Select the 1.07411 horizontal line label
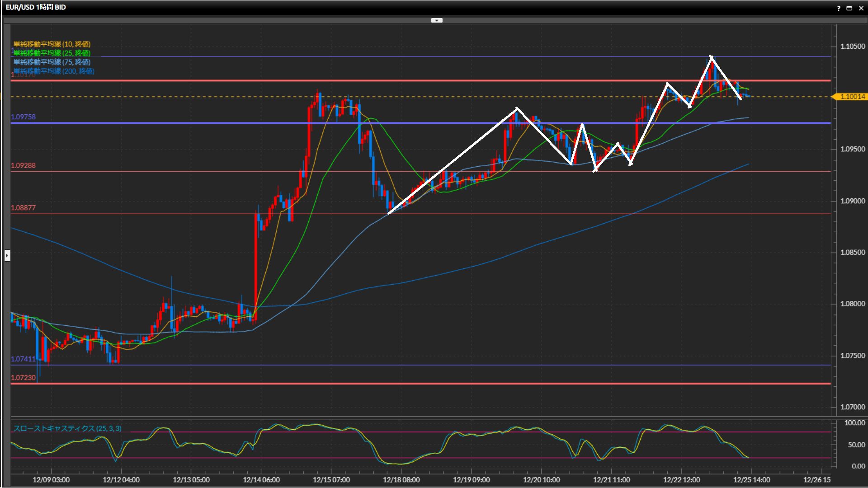This screenshot has width=868, height=488. point(23,359)
